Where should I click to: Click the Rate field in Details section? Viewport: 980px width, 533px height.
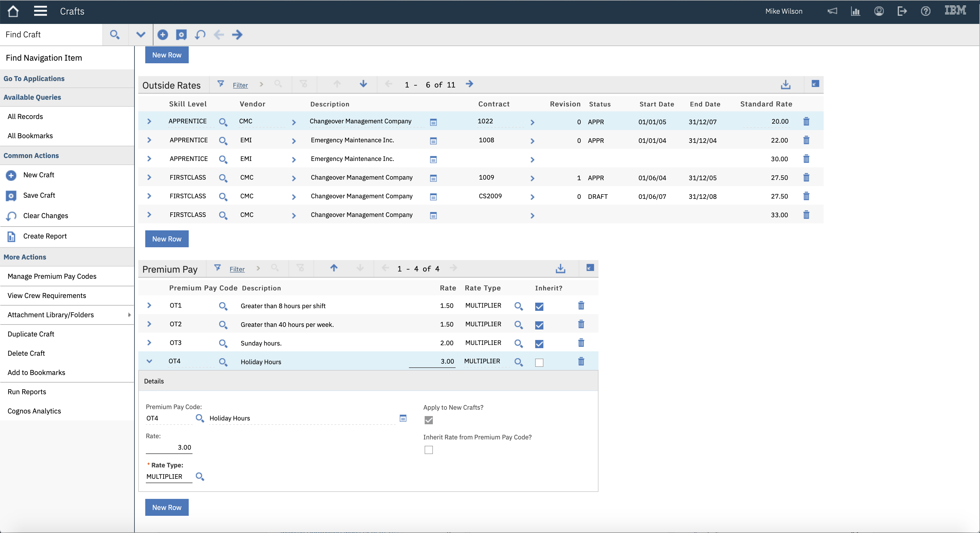coord(169,447)
